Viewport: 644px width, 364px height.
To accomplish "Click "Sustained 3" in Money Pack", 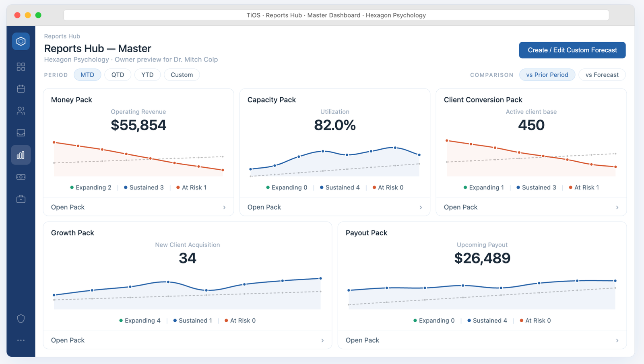I will coord(144,187).
